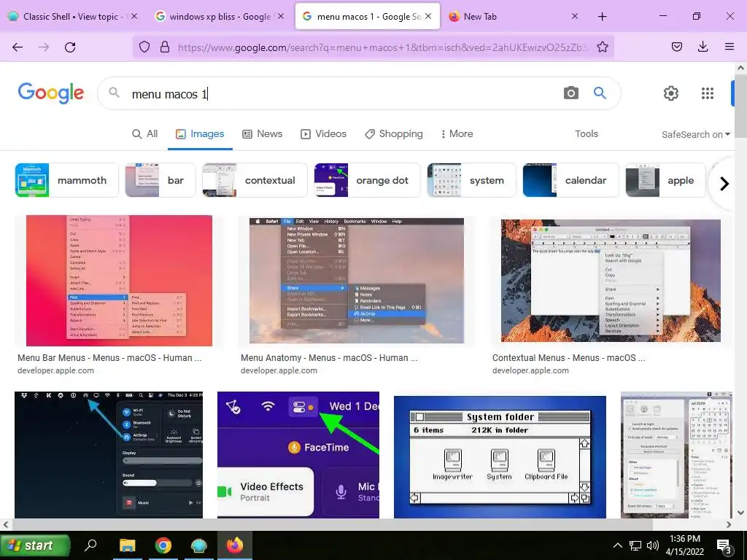The width and height of the screenshot is (747, 560).
Task: Open the FaceTime Video Effects thumbnail
Action: pyautogui.click(x=298, y=455)
